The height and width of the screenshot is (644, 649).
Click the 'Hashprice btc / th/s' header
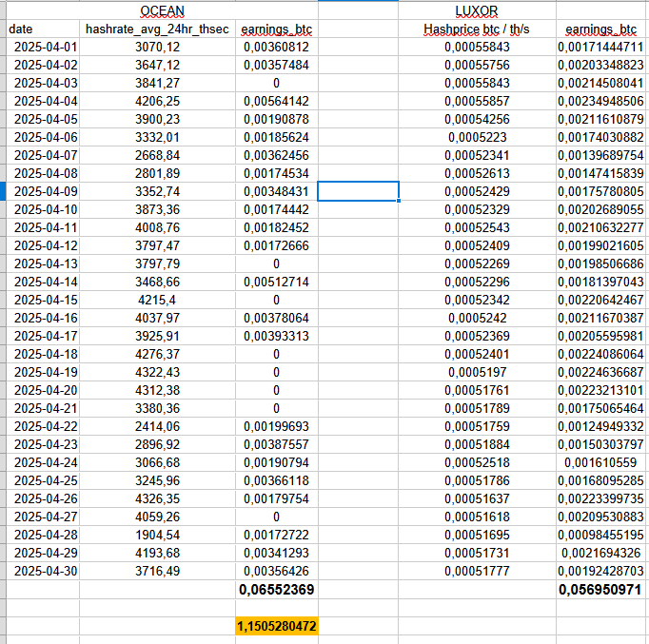click(477, 29)
